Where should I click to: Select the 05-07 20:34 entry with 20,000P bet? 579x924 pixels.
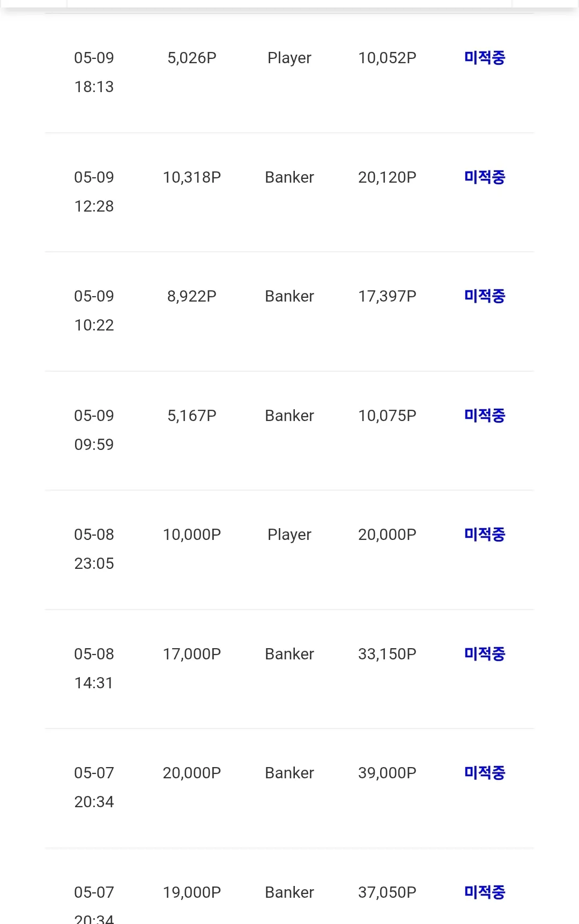coord(94,787)
